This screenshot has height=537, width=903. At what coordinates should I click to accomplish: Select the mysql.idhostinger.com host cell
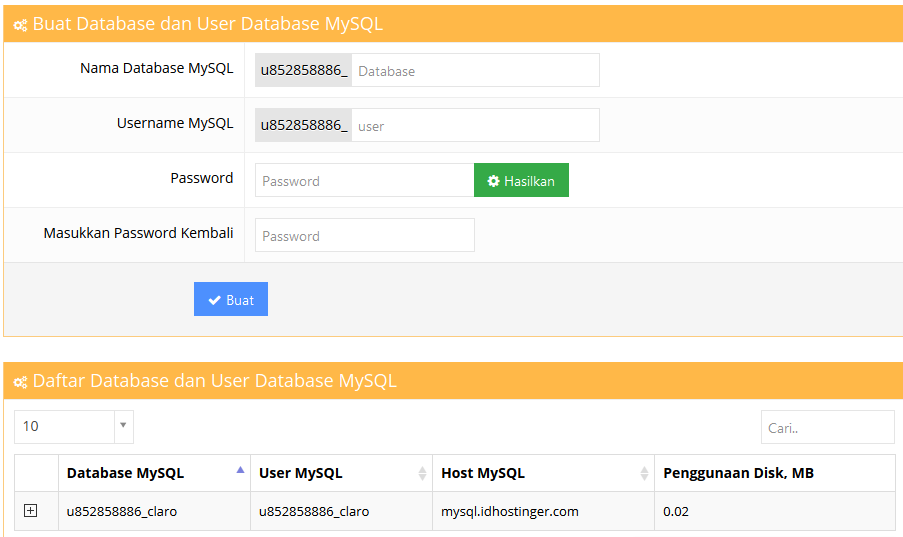click(x=544, y=511)
